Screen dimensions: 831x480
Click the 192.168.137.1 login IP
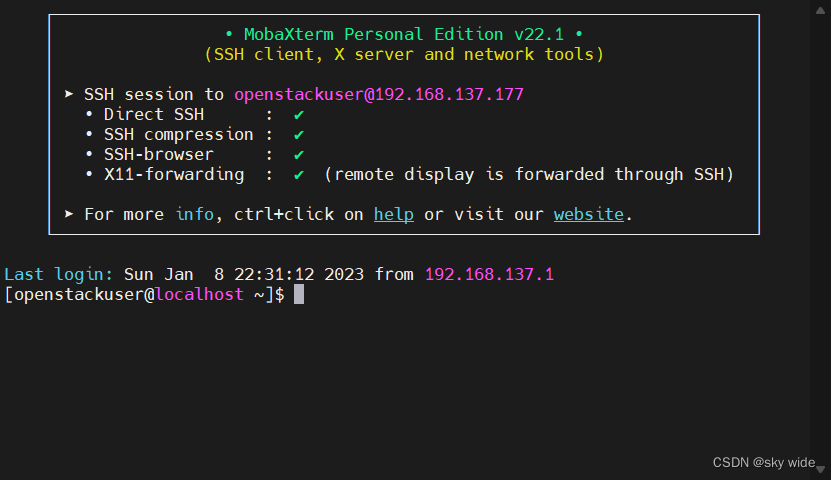(x=489, y=274)
